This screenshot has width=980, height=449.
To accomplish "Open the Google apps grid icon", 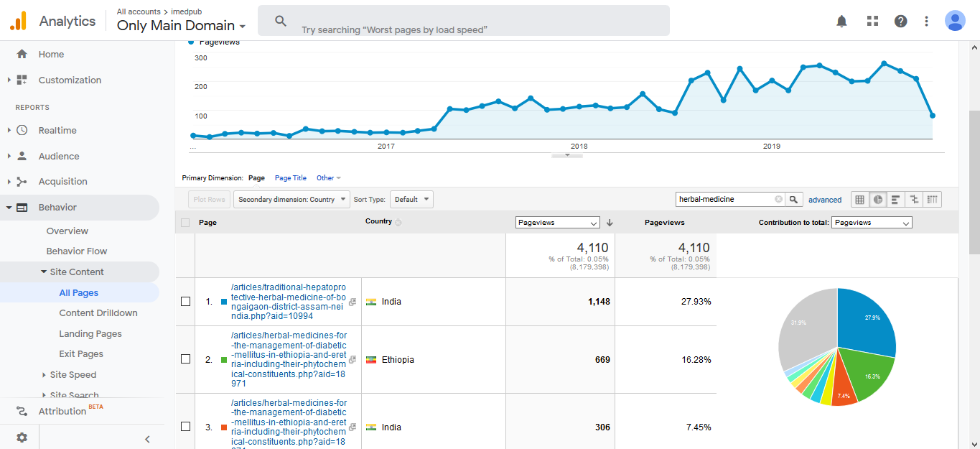I will [872, 21].
